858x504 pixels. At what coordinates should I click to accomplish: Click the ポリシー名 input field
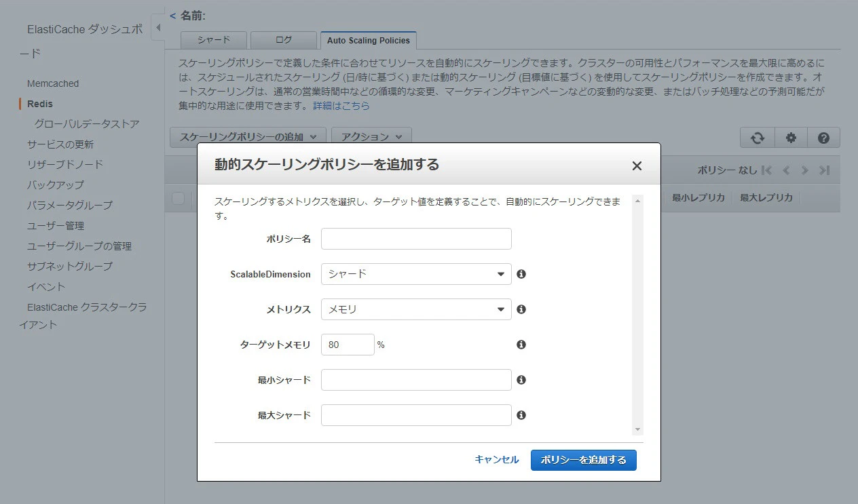(416, 239)
